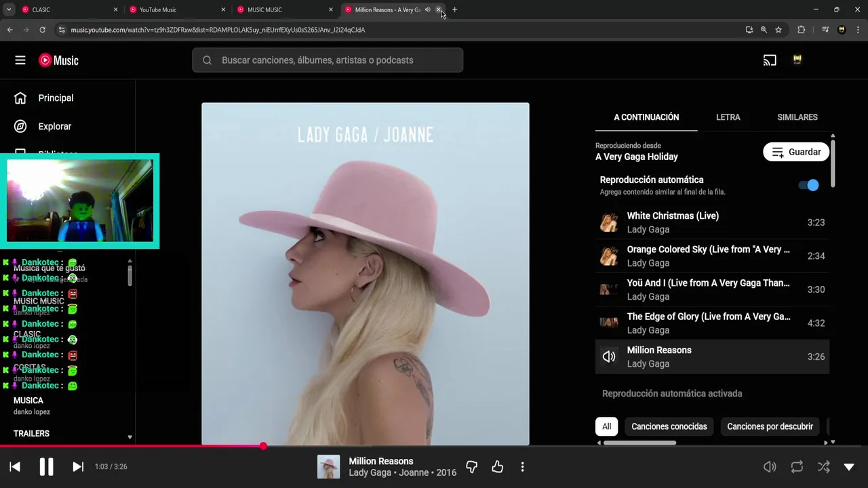Viewport: 868px width, 488px height.
Task: Click the search input field
Action: pyautogui.click(x=328, y=60)
